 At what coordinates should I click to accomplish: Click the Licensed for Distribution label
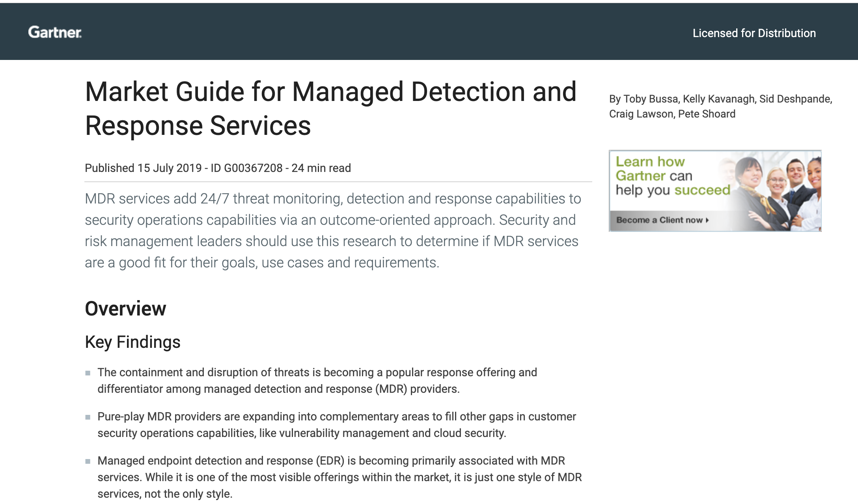point(754,33)
